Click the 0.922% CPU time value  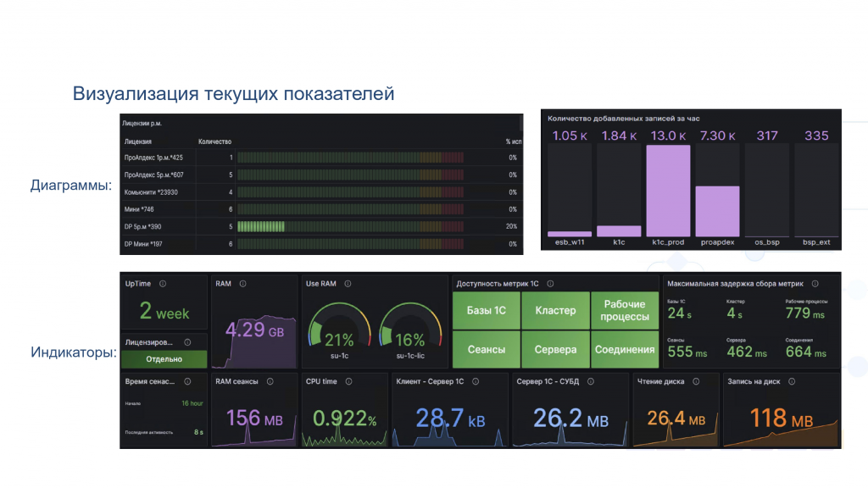click(344, 419)
